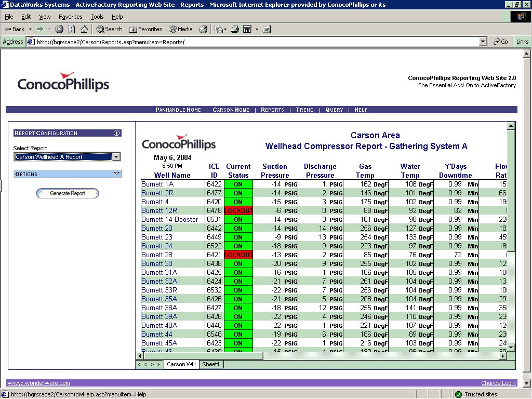Click the Report Configuration info icon
This screenshot has height=399, width=532.
click(117, 133)
